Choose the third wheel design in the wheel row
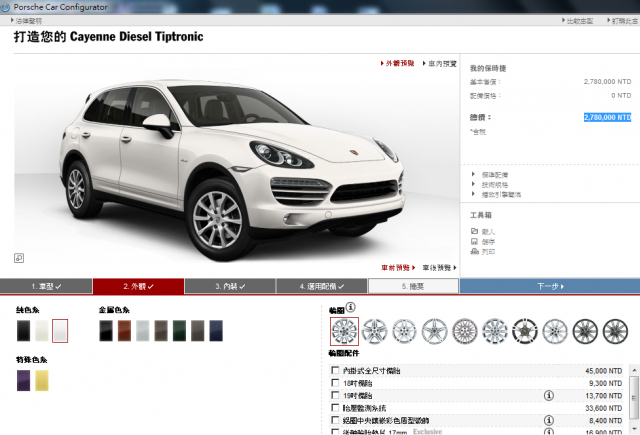Viewport: 640px width, 435px height. tap(404, 331)
